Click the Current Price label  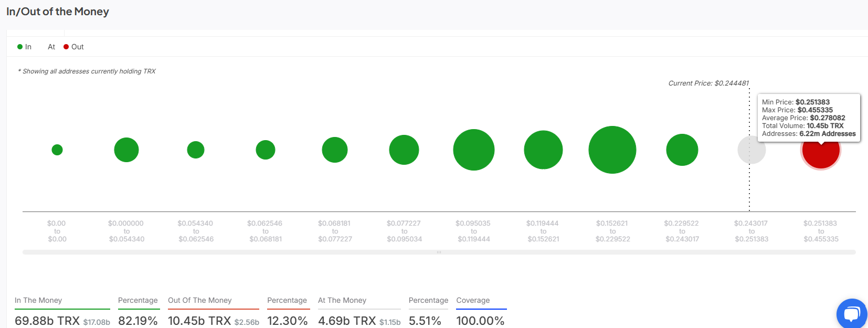708,83
